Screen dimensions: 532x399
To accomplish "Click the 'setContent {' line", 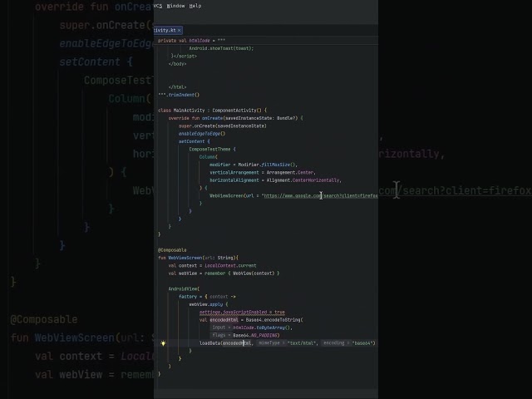I will [194, 141].
